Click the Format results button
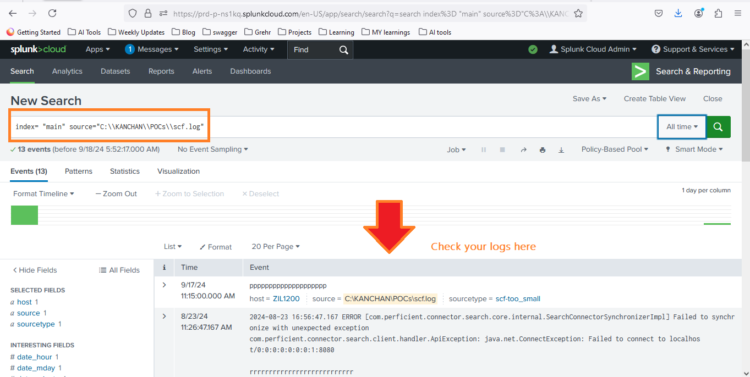Screen dimensions: 750x377 click(x=216, y=247)
